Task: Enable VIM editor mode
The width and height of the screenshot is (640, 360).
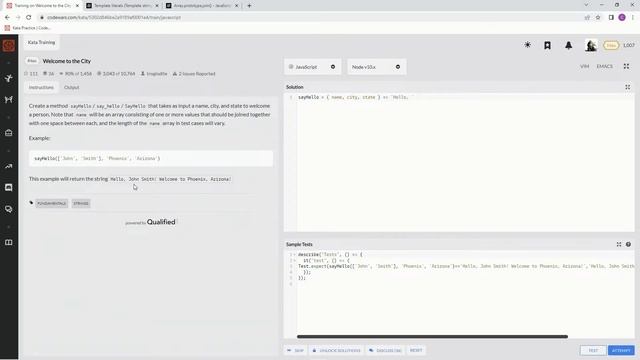Action: (584, 66)
